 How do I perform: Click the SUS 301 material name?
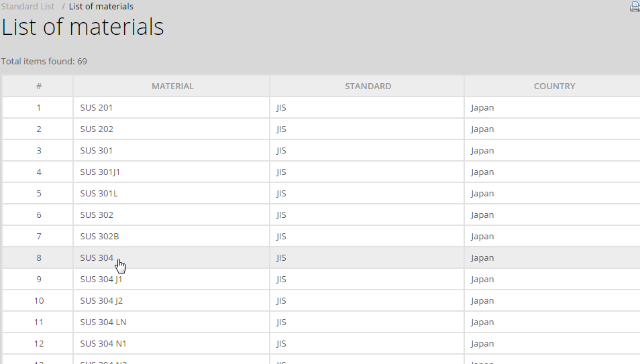[97, 151]
